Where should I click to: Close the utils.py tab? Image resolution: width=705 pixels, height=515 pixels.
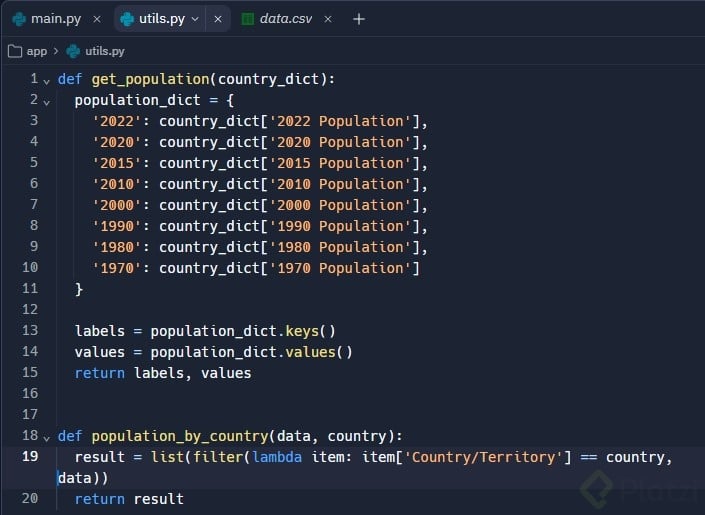[218, 19]
